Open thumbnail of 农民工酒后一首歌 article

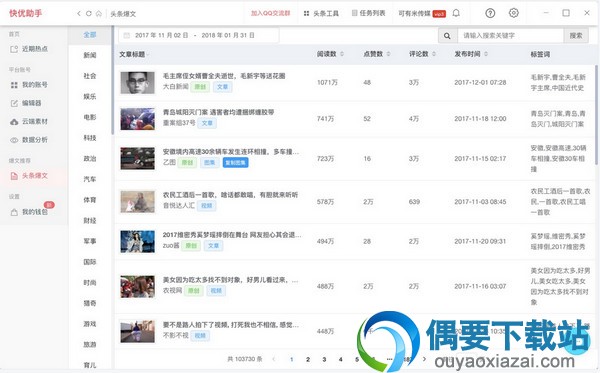click(x=138, y=202)
